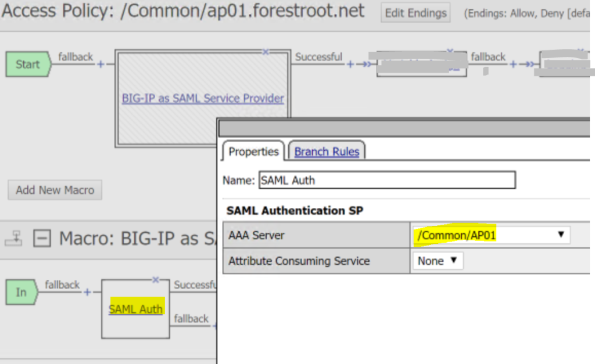Remove the BIG-IP as SAML Service Provider macro call
This screenshot has height=364, width=595.
point(266,52)
